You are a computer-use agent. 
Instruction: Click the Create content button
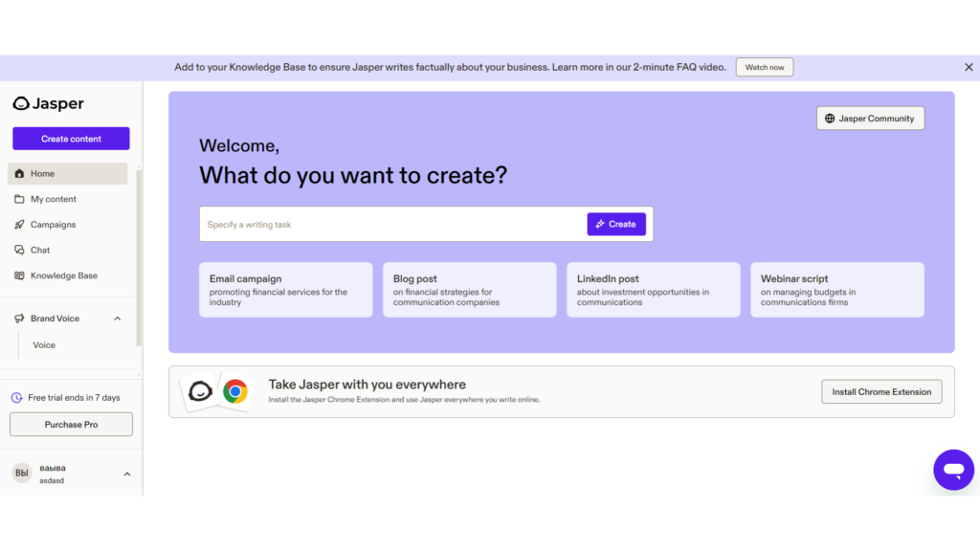(71, 139)
